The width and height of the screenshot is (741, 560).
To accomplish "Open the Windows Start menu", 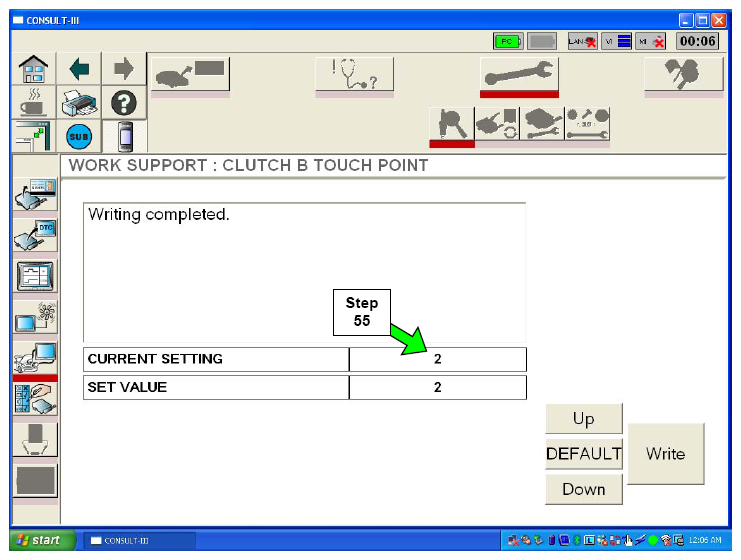I will click(x=38, y=541).
